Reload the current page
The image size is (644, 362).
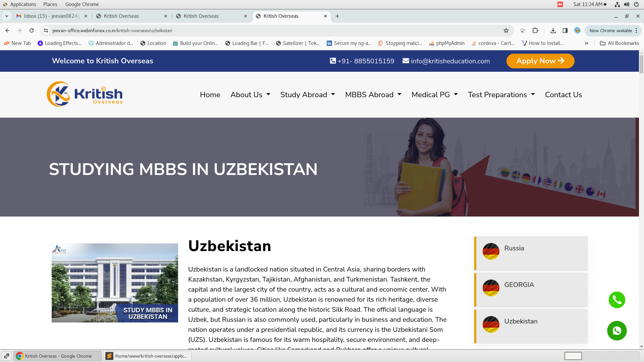click(32, 31)
